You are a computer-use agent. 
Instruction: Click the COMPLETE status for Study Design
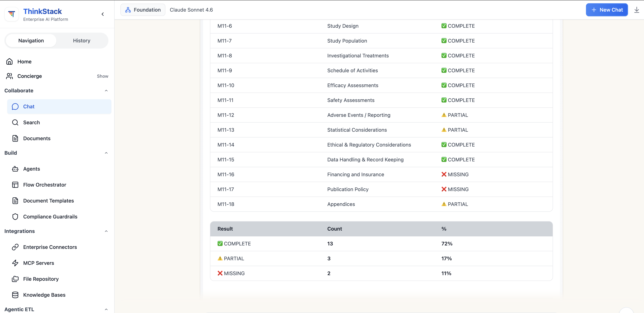(x=458, y=26)
